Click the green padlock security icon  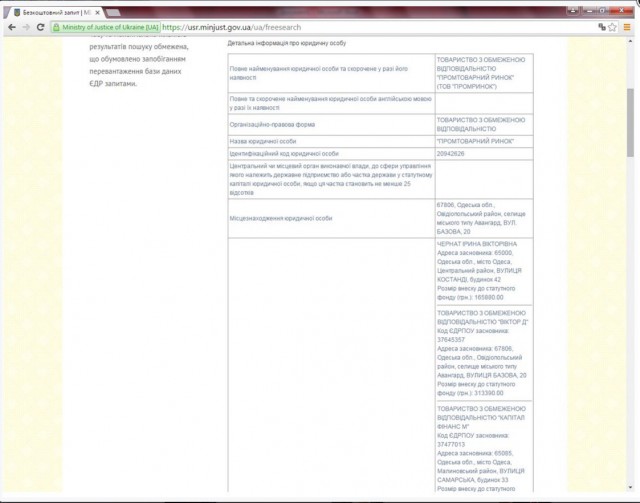[x=56, y=27]
